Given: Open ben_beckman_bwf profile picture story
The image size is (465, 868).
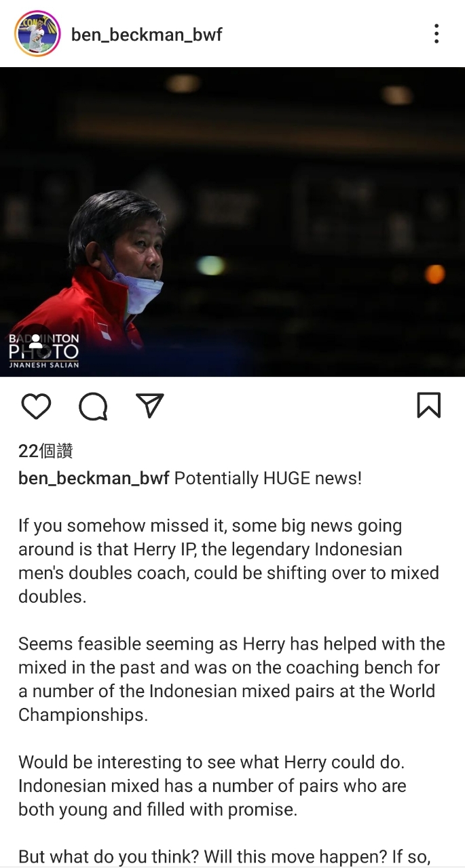Looking at the screenshot, I should click(37, 33).
